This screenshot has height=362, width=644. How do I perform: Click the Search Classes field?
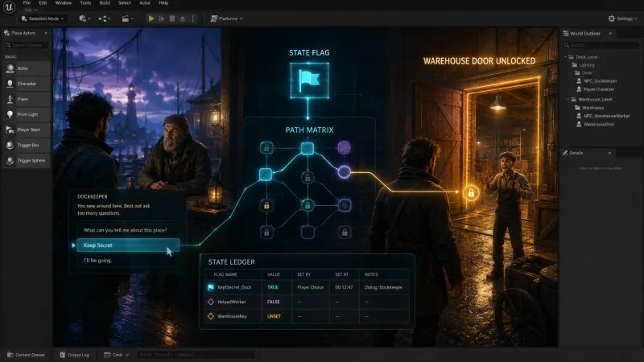27,45
